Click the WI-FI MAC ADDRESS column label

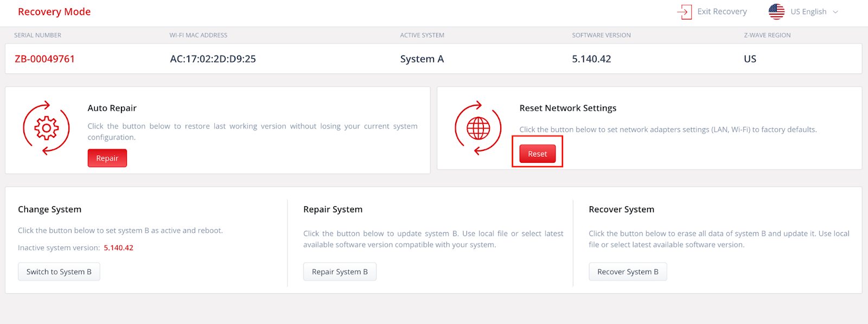198,35
